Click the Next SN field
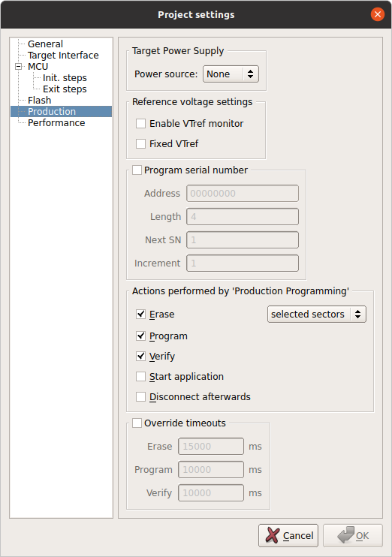Image resolution: width=392 pixels, height=557 pixels. coord(243,239)
